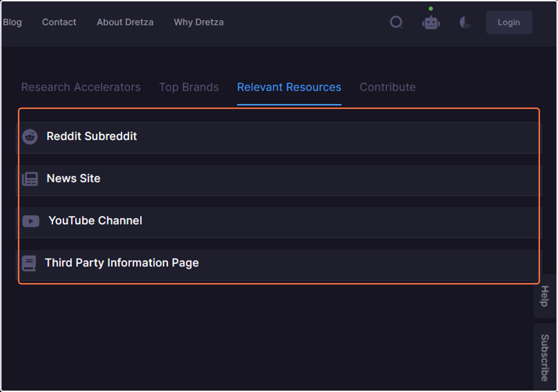Visit the About Dretza page

point(125,22)
